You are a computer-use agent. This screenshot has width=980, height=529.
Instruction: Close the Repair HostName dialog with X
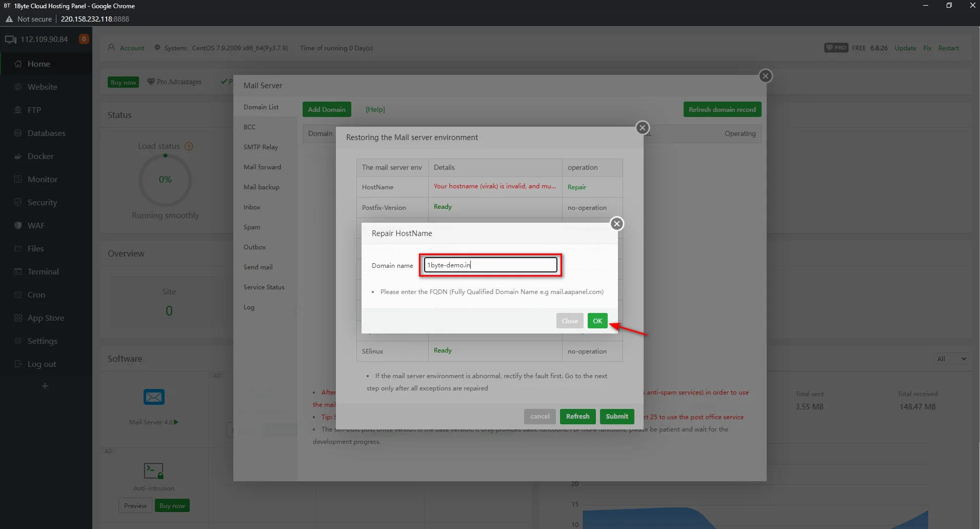click(617, 224)
